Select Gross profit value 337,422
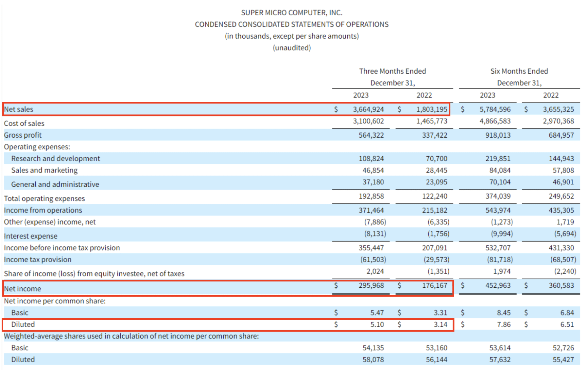This screenshot has width=588, height=374. tap(435, 135)
